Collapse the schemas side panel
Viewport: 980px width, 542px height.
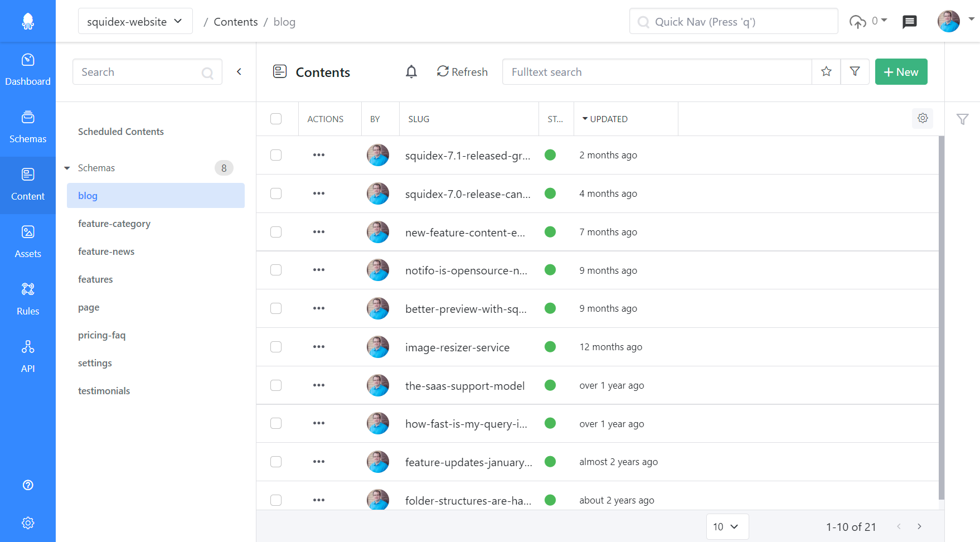(239, 71)
